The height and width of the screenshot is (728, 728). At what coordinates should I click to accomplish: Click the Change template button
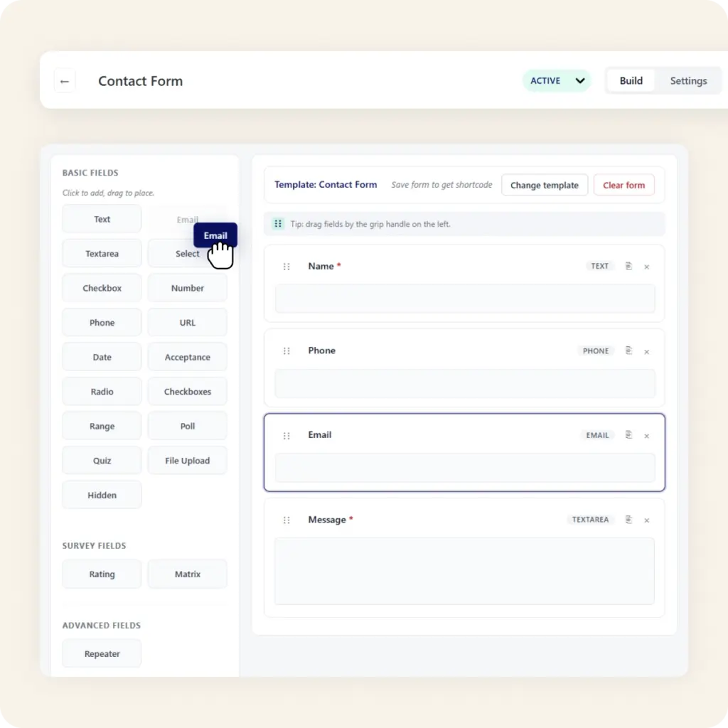544,186
